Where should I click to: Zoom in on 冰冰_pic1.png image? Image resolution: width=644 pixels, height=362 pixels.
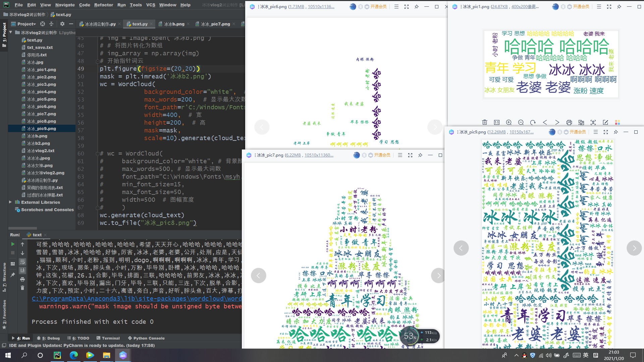pos(509,122)
